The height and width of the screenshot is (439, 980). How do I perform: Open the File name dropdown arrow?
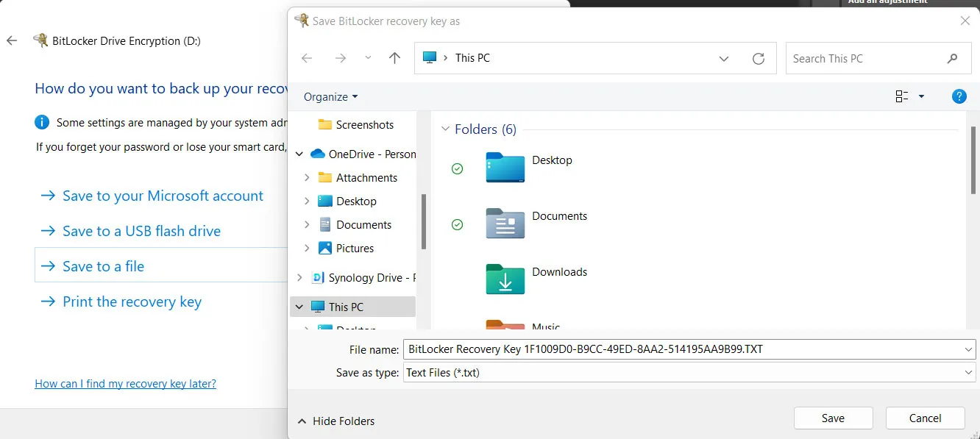[x=968, y=349]
